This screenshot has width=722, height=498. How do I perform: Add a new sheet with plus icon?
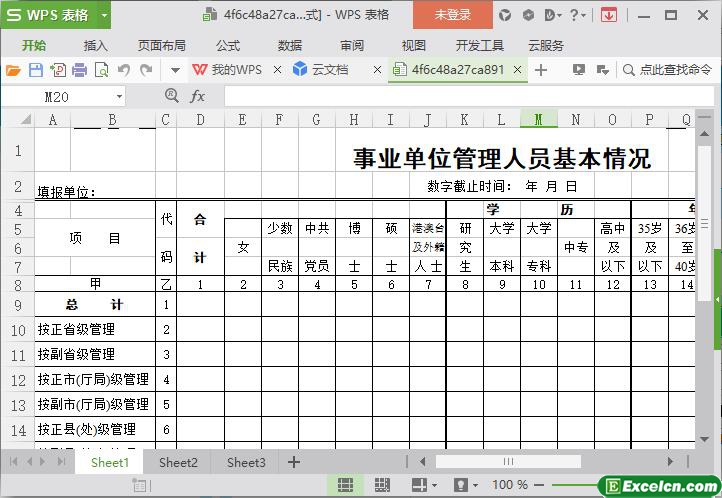click(294, 462)
